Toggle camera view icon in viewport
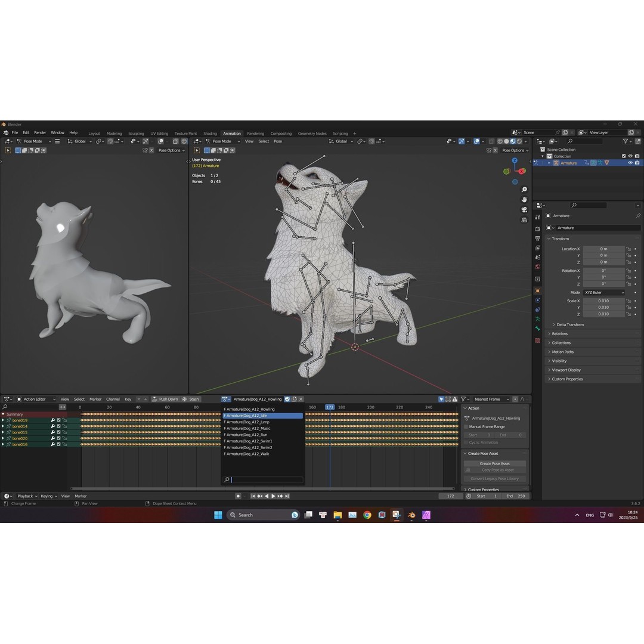The width and height of the screenshot is (644, 644). coord(524,210)
